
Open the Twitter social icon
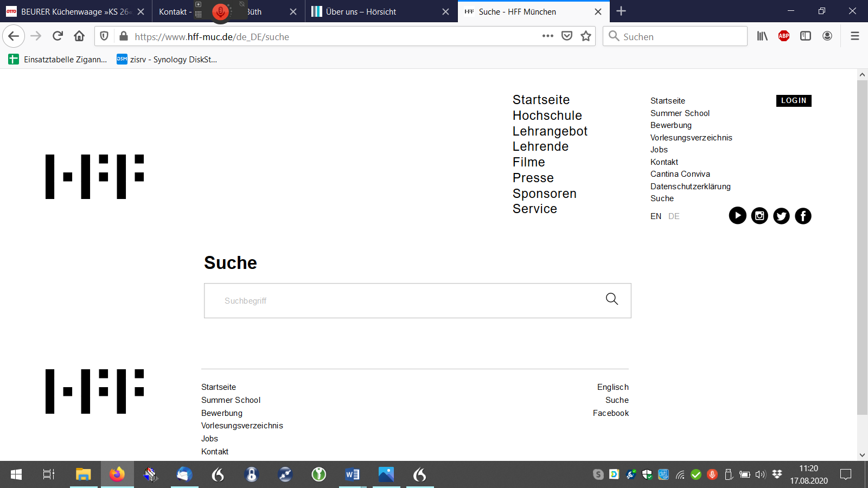[781, 216]
